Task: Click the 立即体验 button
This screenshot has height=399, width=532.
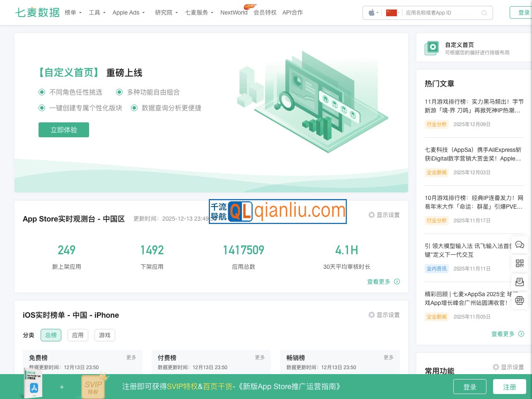Action: (x=64, y=130)
